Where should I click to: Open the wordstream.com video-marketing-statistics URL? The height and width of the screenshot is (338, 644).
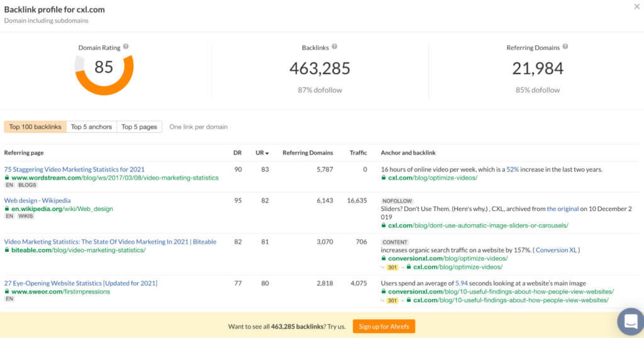coord(115,178)
